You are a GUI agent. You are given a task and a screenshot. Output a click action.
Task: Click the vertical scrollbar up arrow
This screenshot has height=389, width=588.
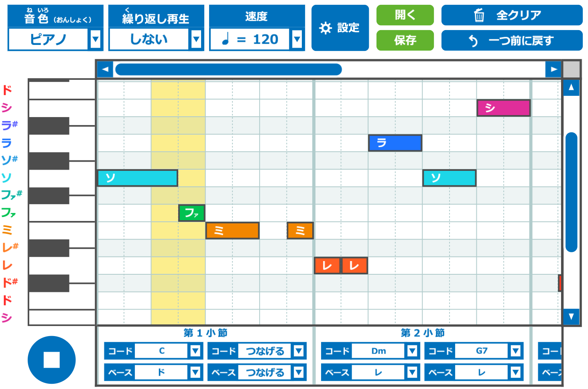click(571, 87)
